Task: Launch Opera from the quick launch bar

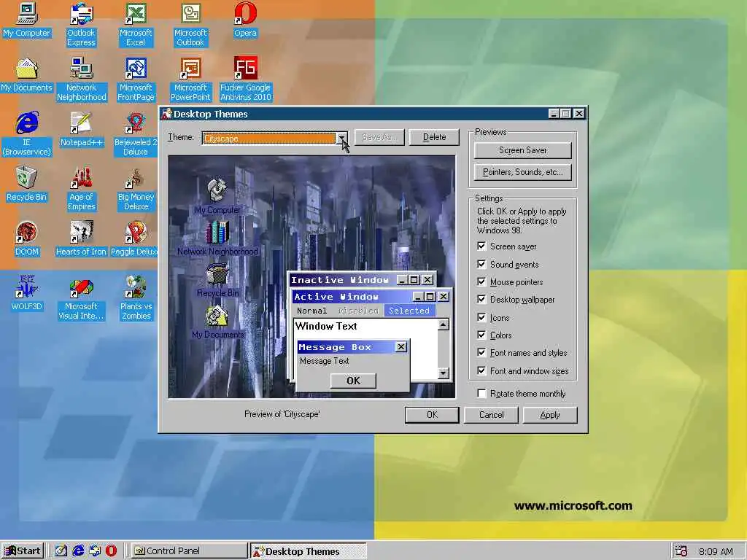Action: coord(111,551)
